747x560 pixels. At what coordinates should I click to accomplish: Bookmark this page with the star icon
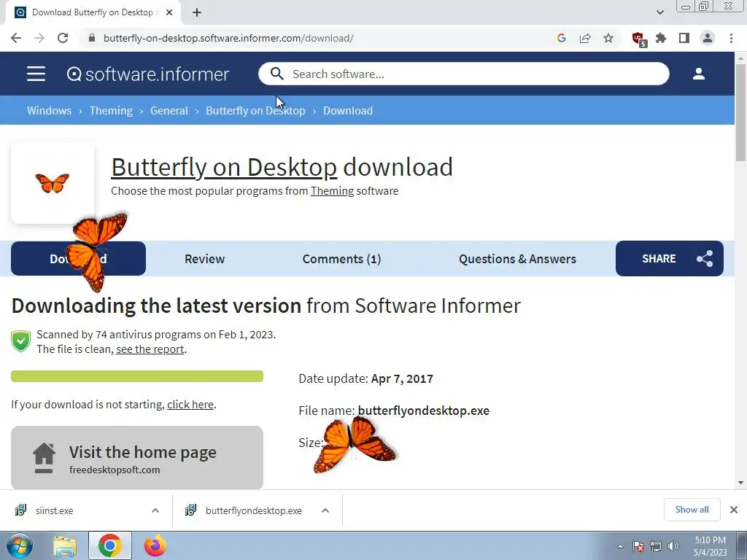pos(608,38)
